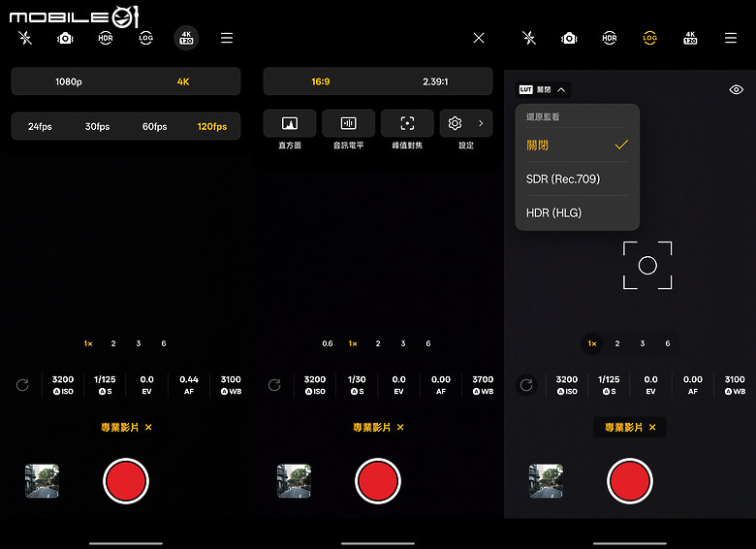Viewport: 756px width, 549px height.
Task: Choose 60fps frame rate
Action: (155, 126)
